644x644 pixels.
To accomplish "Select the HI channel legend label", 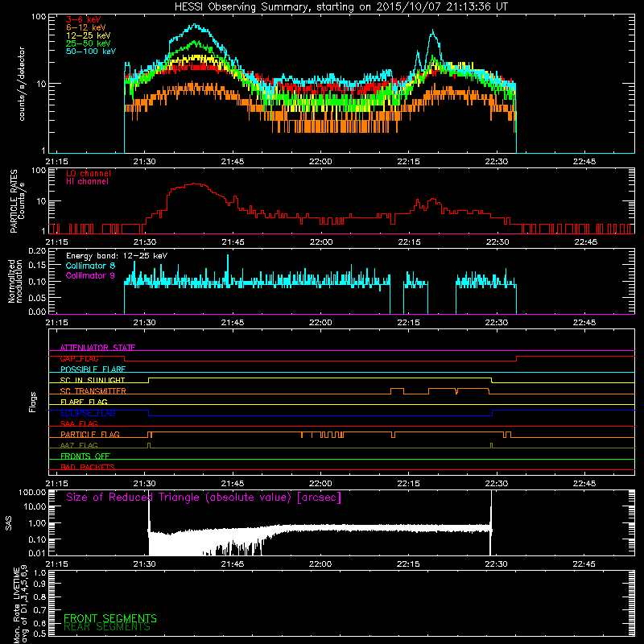I will [x=87, y=182].
